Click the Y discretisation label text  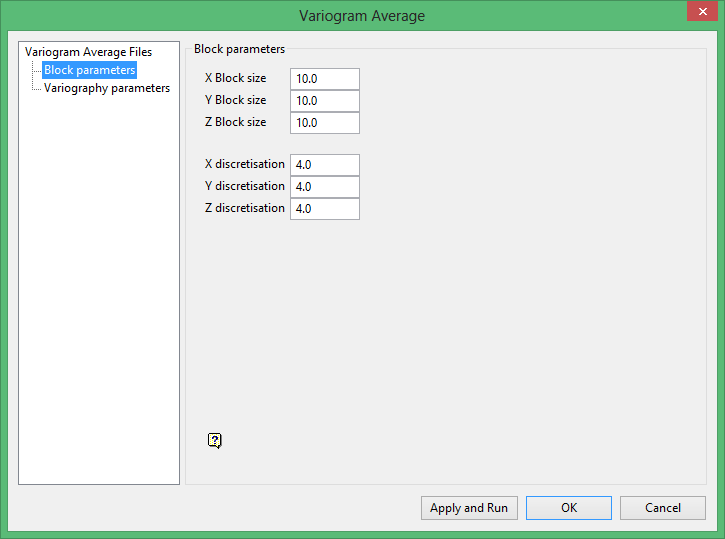245,186
